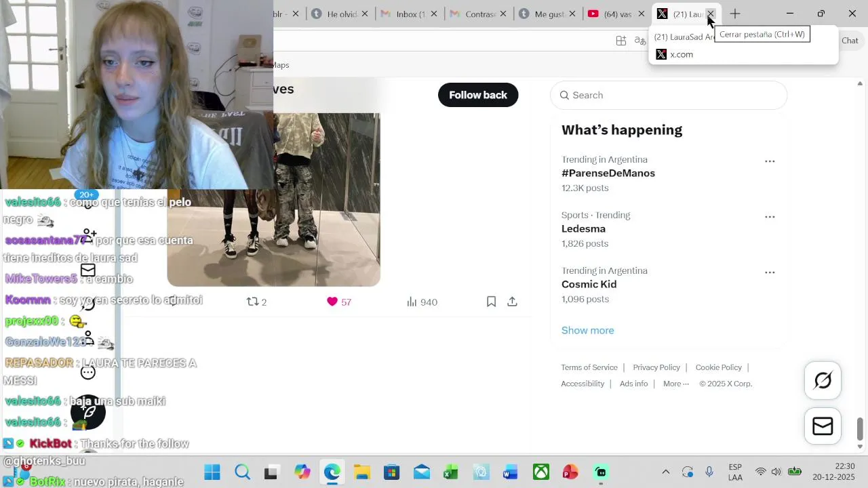Click the page scrollbar thumb

[x=860, y=428]
